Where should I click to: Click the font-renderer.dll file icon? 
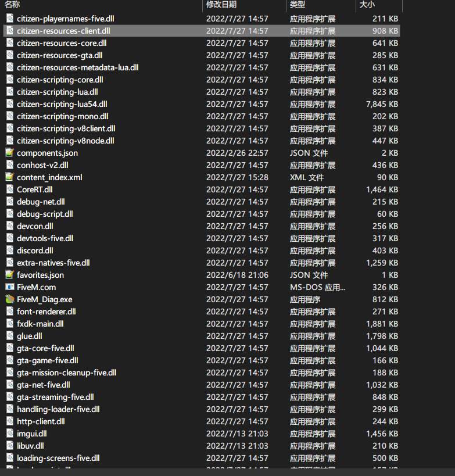point(10,311)
